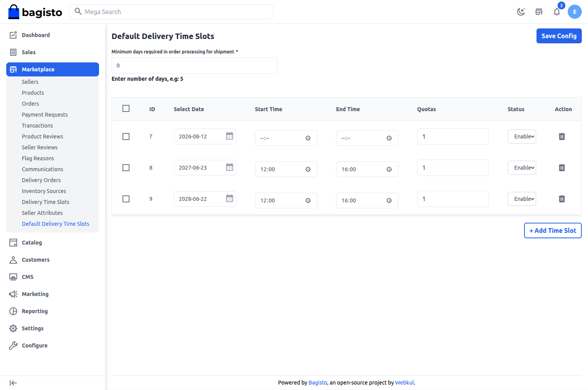Open calendar picker for 2026-08-12
The width and height of the screenshot is (588, 390).
(230, 136)
